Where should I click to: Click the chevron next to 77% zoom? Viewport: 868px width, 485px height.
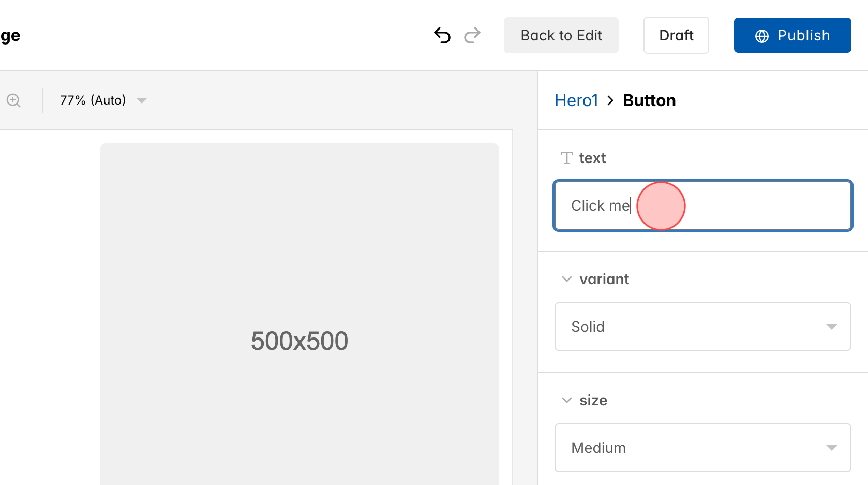142,100
